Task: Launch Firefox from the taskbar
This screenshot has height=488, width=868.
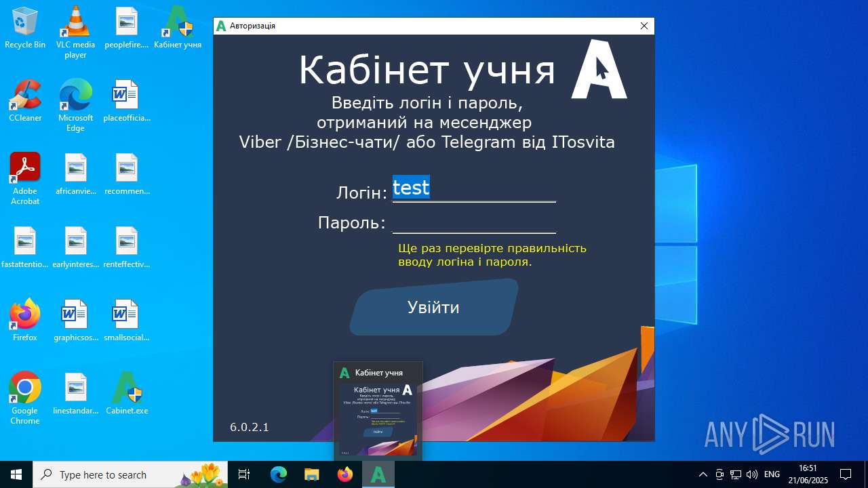Action: pyautogui.click(x=345, y=474)
